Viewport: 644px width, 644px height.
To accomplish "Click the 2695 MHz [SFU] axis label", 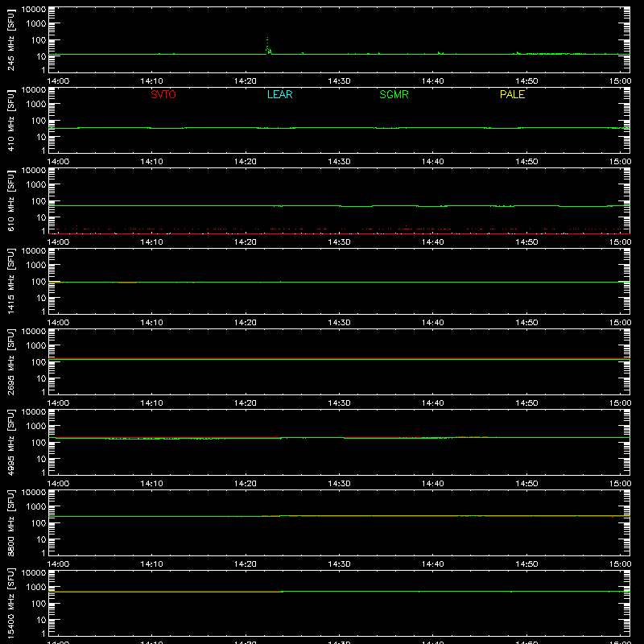I will pyautogui.click(x=10, y=362).
